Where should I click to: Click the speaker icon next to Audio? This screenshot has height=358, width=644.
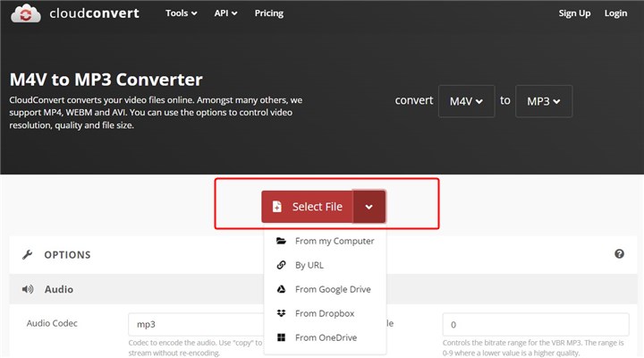point(28,290)
